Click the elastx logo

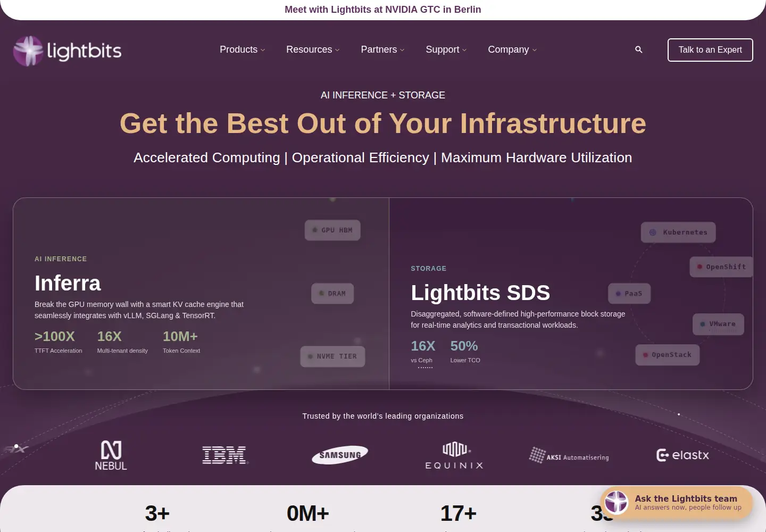click(683, 455)
